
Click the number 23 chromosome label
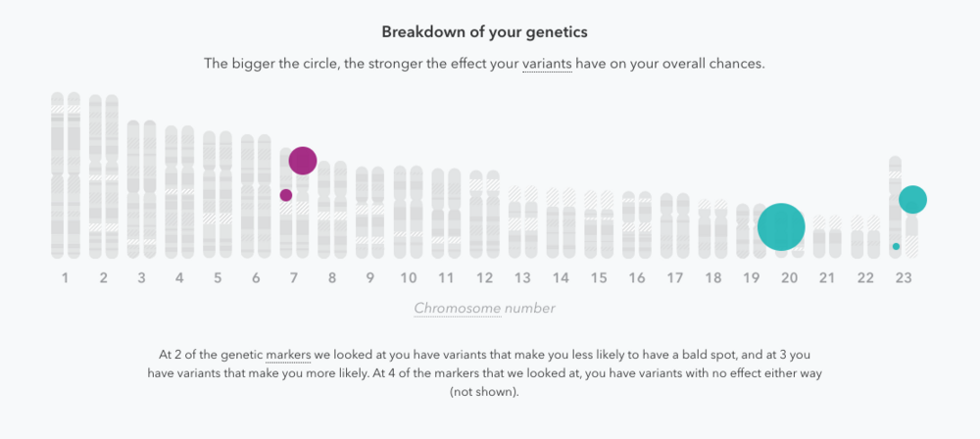pyautogui.click(x=904, y=277)
